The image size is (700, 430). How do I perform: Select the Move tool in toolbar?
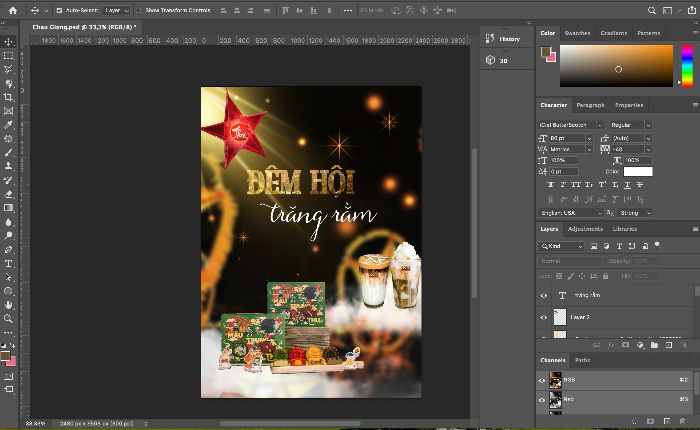point(8,42)
